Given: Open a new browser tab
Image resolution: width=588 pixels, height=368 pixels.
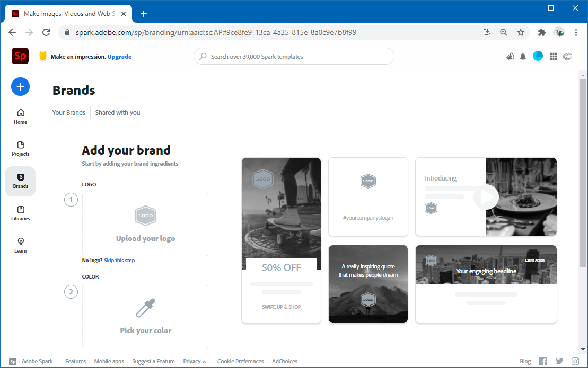Looking at the screenshot, I should pos(144,14).
